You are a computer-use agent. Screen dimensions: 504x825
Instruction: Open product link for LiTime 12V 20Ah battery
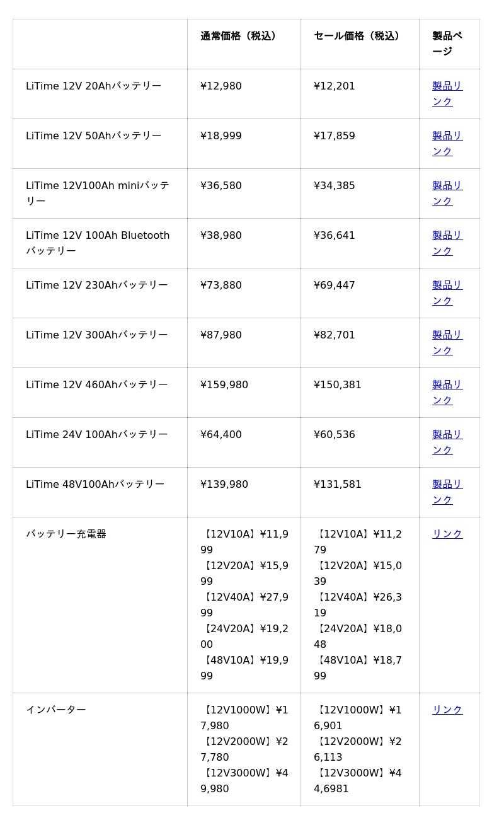(447, 86)
